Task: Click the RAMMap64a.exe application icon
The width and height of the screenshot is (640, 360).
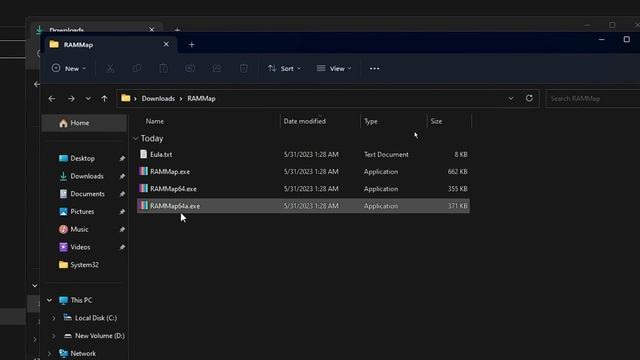Action: [x=143, y=205]
